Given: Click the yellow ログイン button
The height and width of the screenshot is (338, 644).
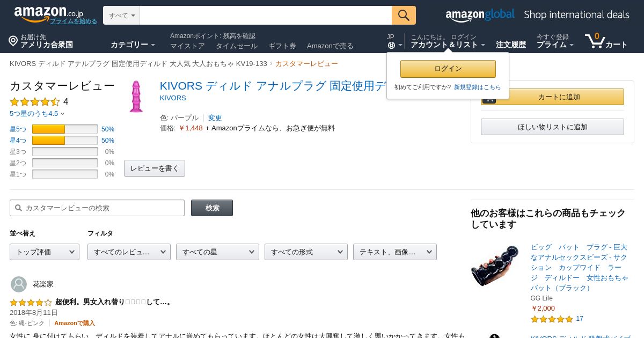Looking at the screenshot, I should click(x=448, y=69).
